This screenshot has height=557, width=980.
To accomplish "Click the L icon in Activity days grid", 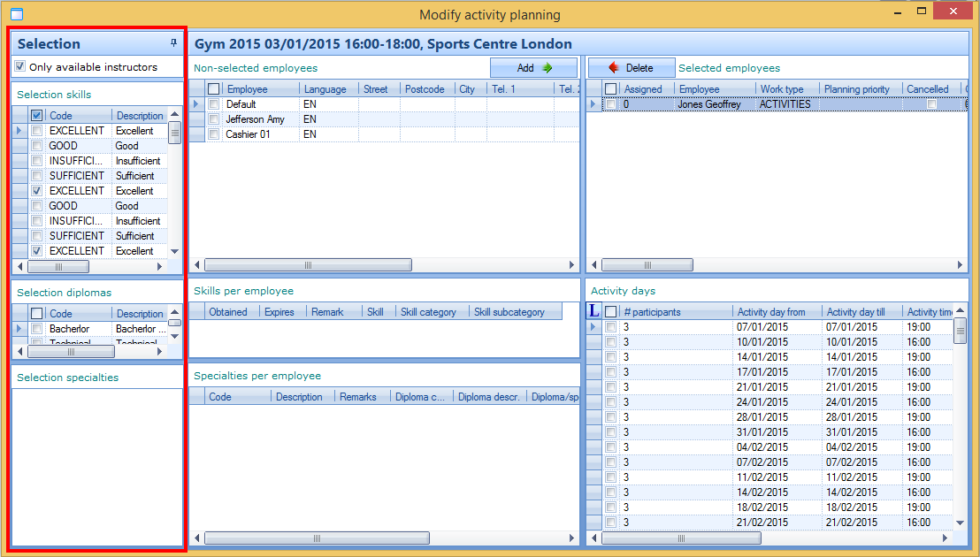I will (x=594, y=311).
